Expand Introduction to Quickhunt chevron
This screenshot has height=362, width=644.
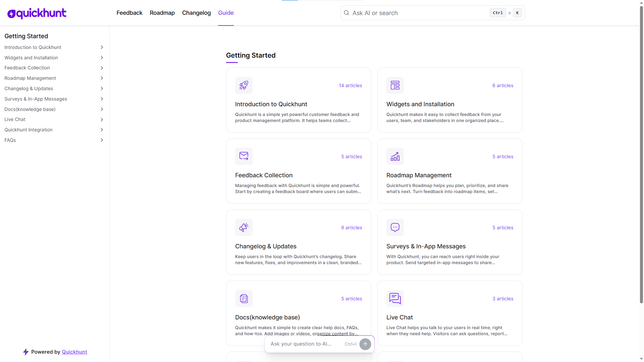[102, 47]
